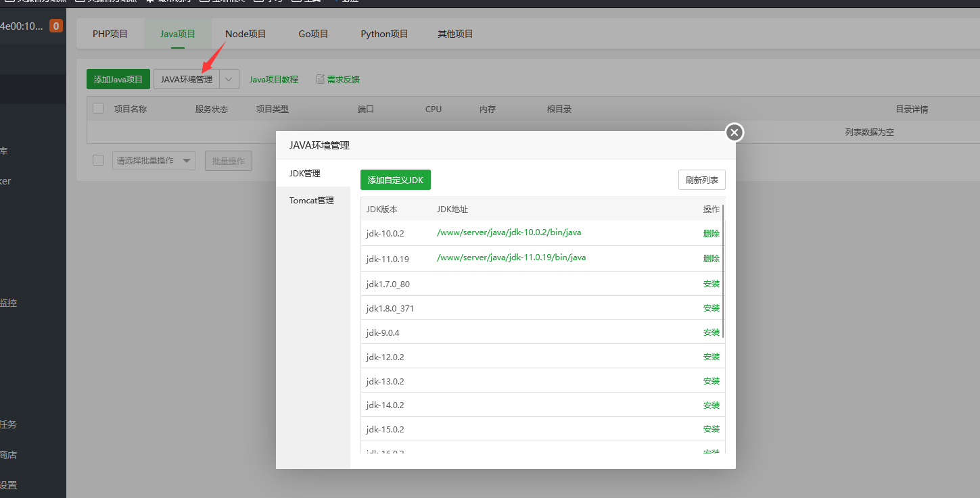Delete jdk-10.0.2 via 删除 link
This screenshot has width=980, height=498.
[711, 233]
